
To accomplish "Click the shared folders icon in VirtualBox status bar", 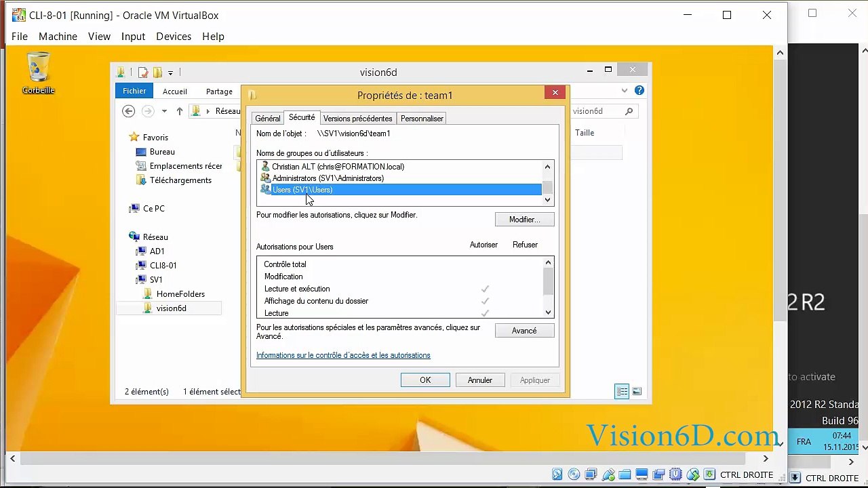I will [625, 474].
